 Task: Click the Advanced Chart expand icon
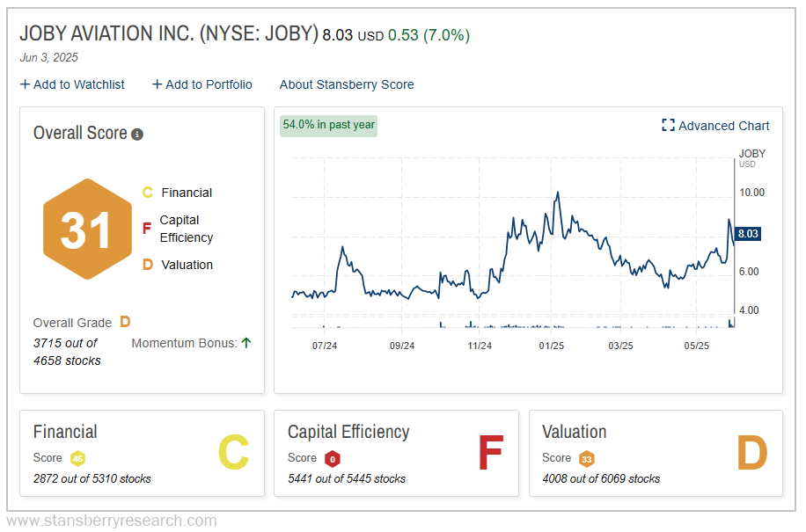tap(668, 126)
